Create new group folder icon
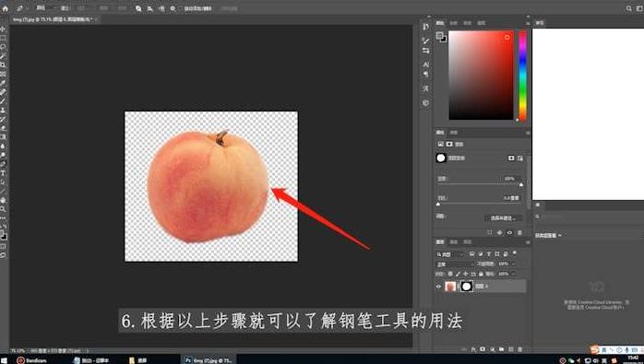 [x=502, y=349]
